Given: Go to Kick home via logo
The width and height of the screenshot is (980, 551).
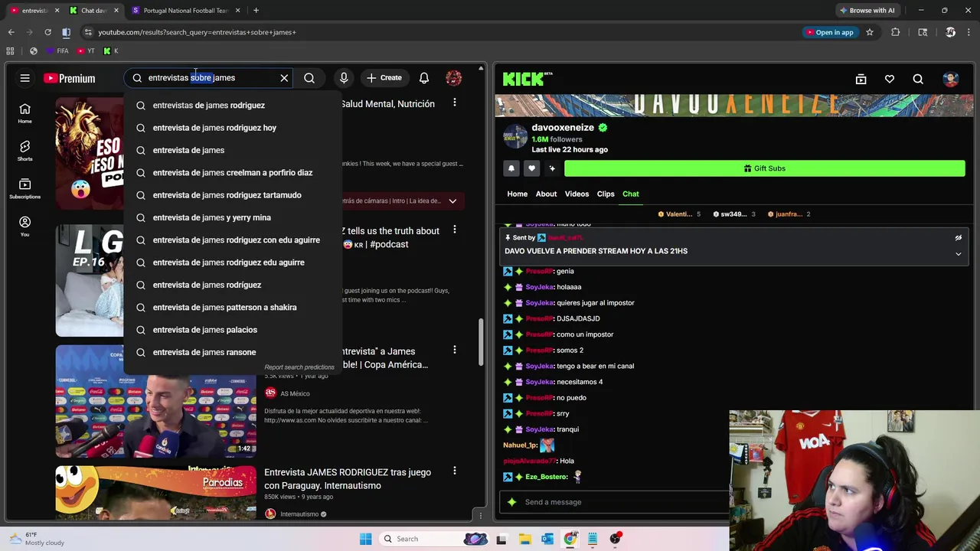Looking at the screenshot, I should [x=528, y=79].
